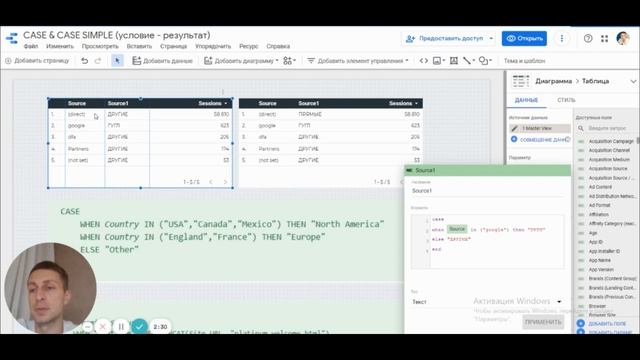Click the blue Открыть view button

click(524, 38)
